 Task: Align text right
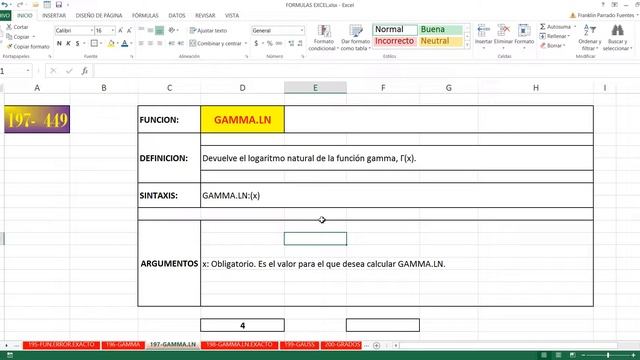(160, 43)
